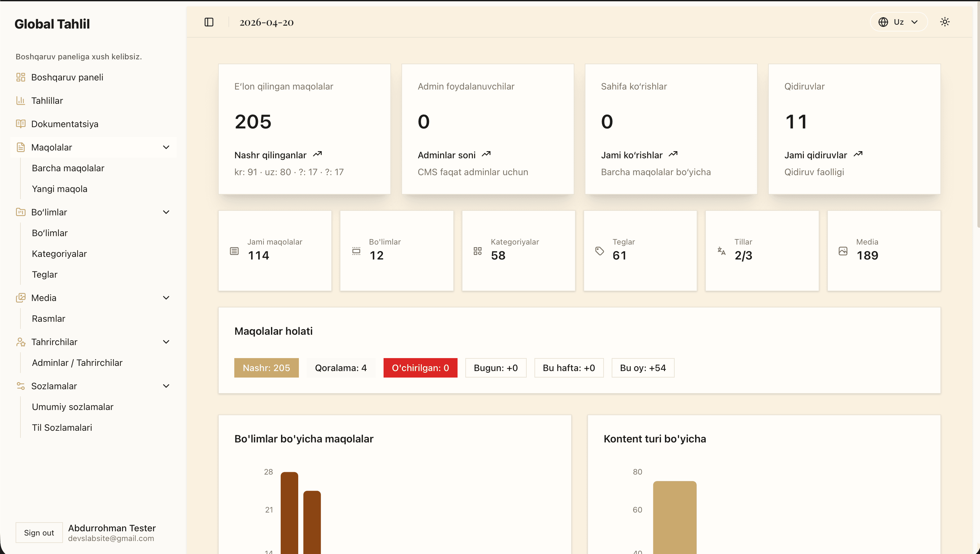980x554 pixels.
Task: Click the Tahrirchilar people icon in the sidebar
Action: tap(21, 342)
